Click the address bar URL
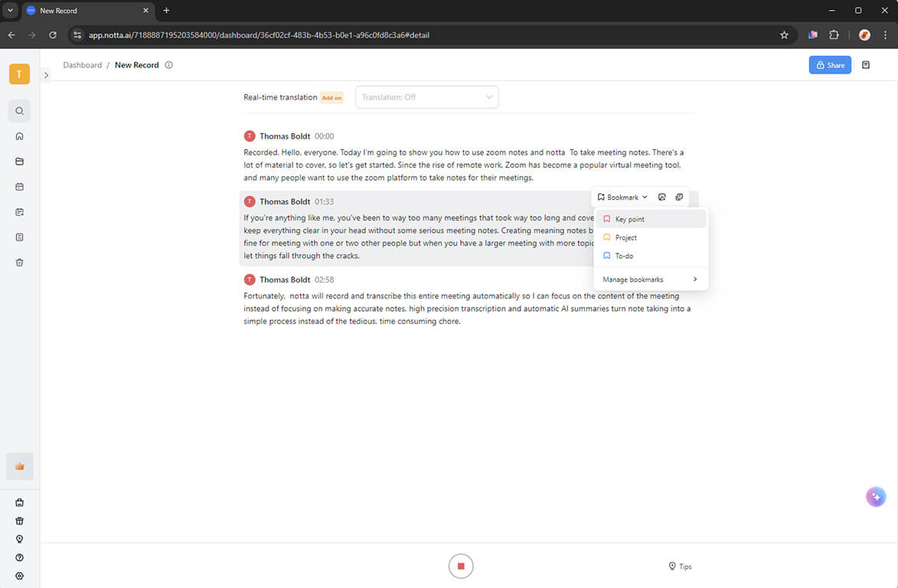 (x=259, y=35)
